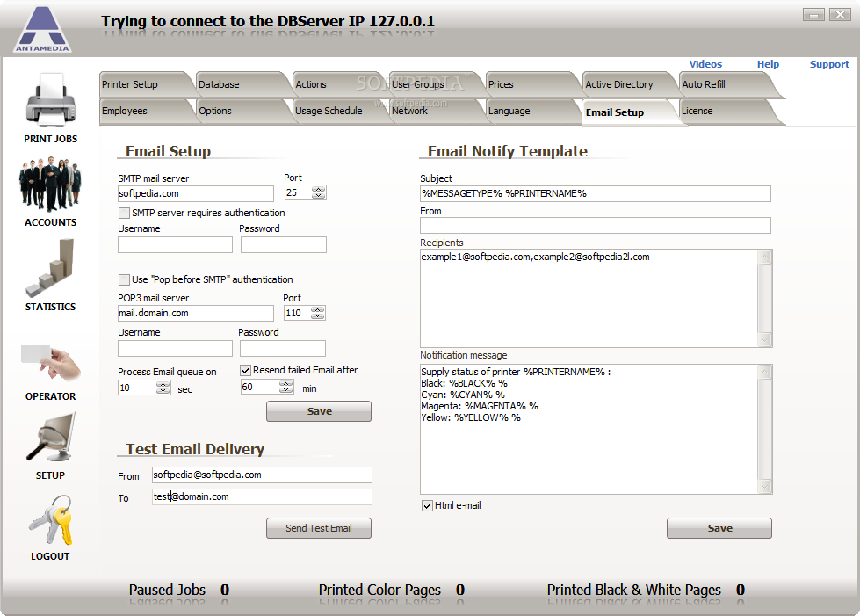This screenshot has height=616, width=860.
Task: Click the Test Email To field
Action: [262, 497]
